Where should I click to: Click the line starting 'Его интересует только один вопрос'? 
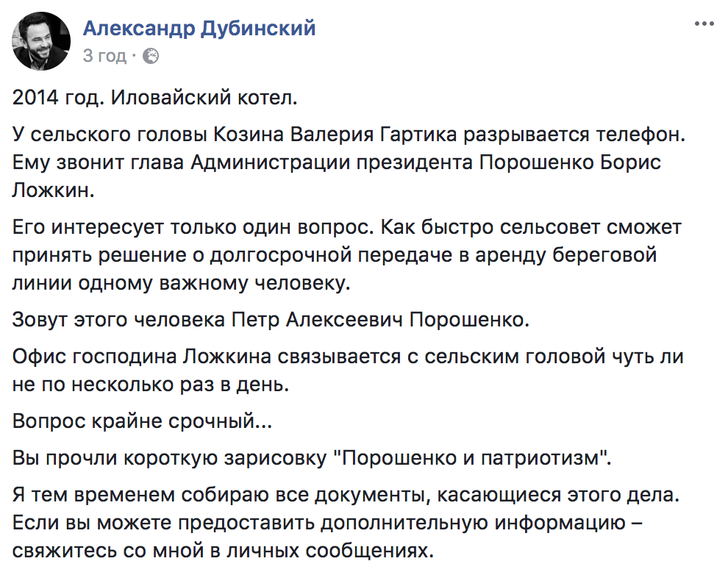(347, 227)
